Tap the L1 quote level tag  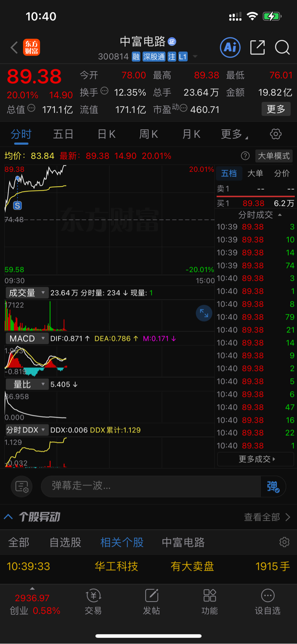(183, 57)
